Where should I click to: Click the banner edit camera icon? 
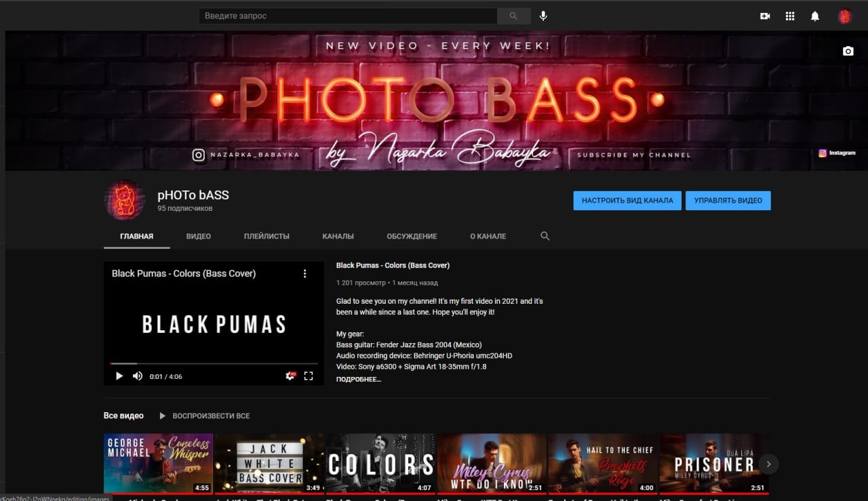[848, 52]
